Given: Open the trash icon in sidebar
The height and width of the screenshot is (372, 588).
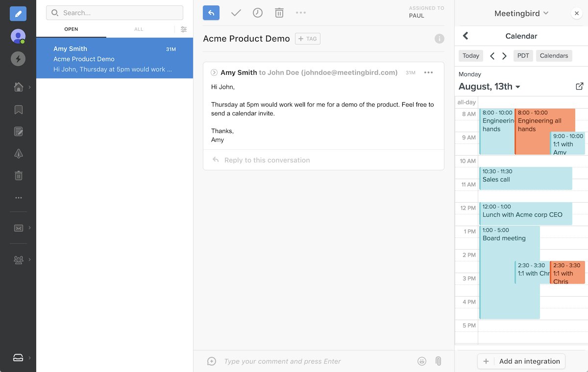Looking at the screenshot, I should [19, 176].
